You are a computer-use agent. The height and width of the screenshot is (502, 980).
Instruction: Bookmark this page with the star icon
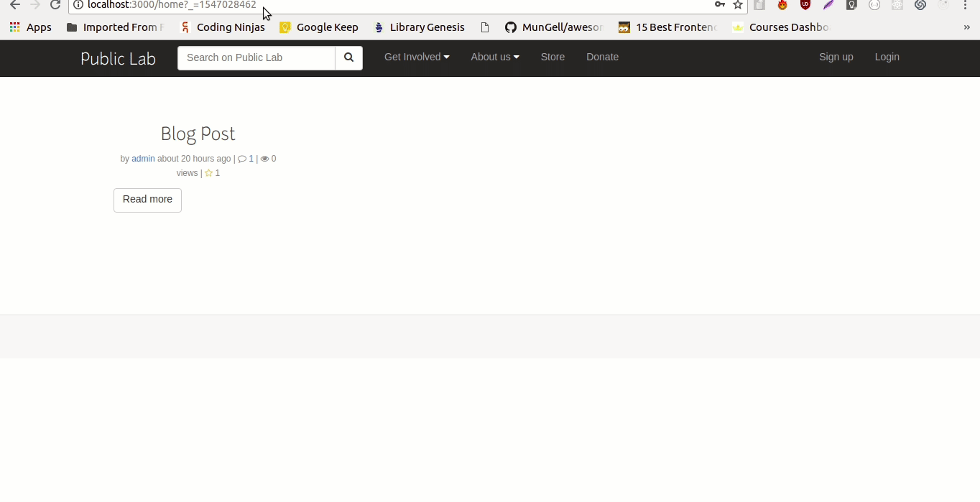[x=737, y=5]
